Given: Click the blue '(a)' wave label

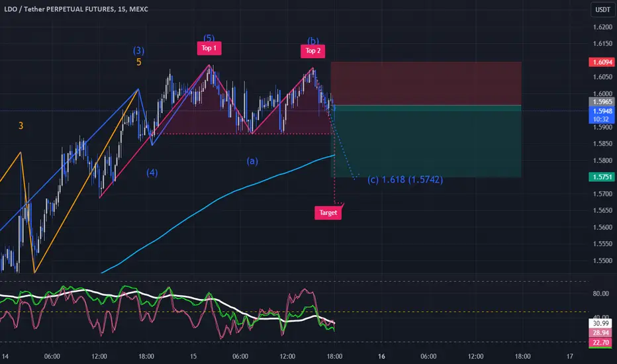Looking at the screenshot, I should point(252,161).
